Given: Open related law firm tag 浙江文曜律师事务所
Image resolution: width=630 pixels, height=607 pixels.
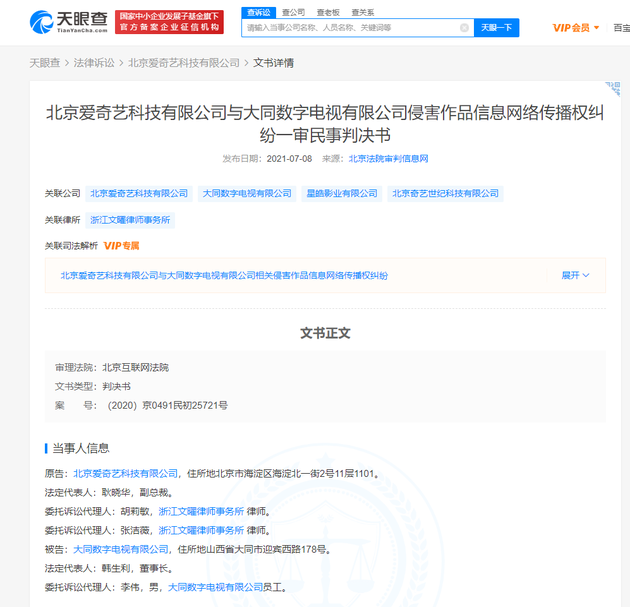Looking at the screenshot, I should 130,220.
